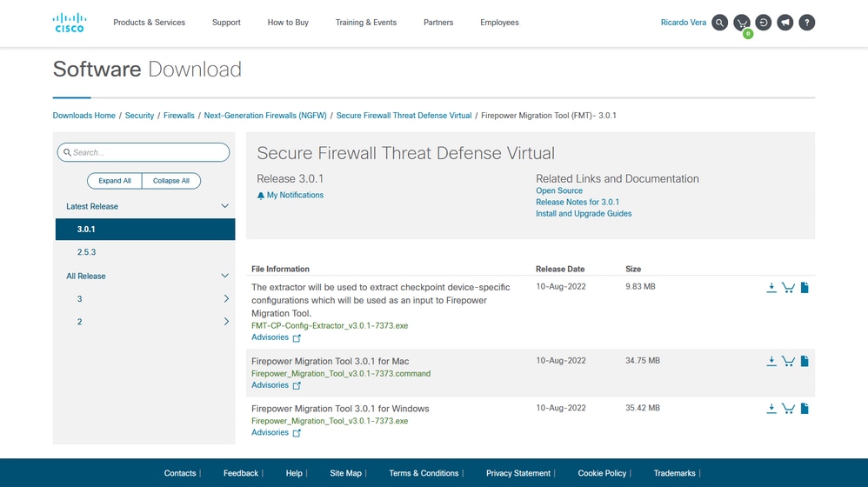Viewport: 868px width, 487px height.
Task: Open Install and Upgrade Guides link
Action: click(584, 214)
